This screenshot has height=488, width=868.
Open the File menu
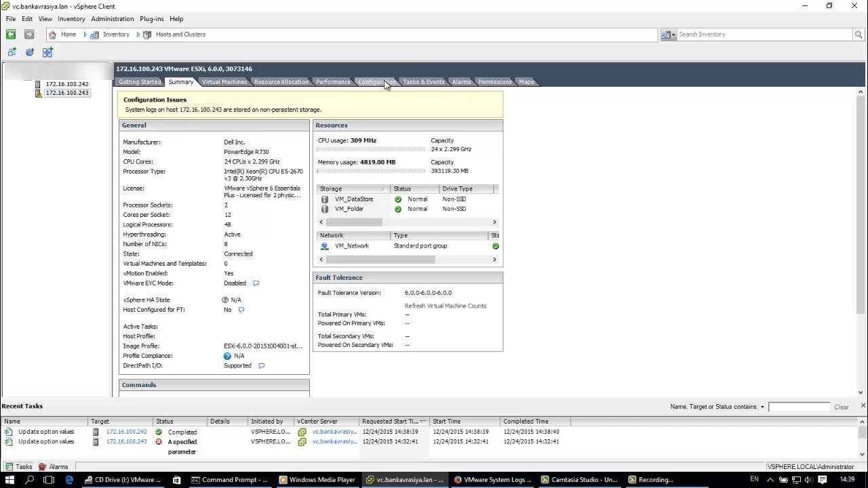tap(11, 19)
